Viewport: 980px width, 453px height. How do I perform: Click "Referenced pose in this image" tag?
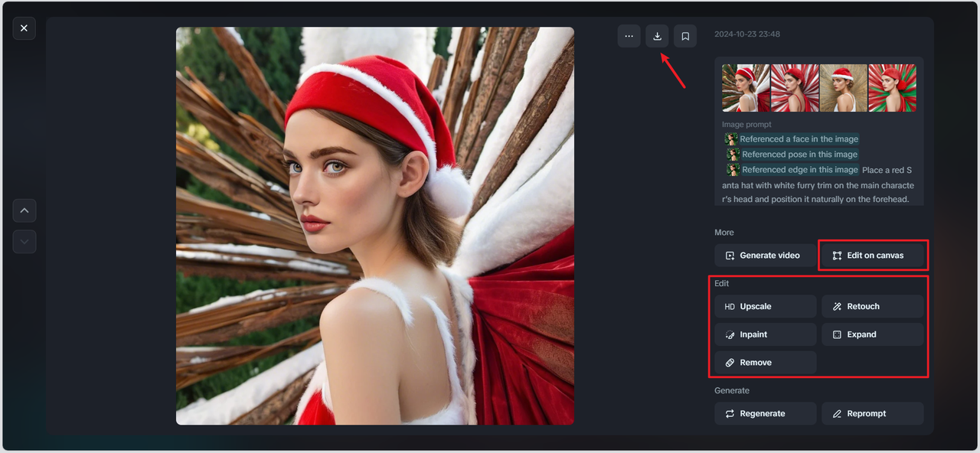[792, 155]
